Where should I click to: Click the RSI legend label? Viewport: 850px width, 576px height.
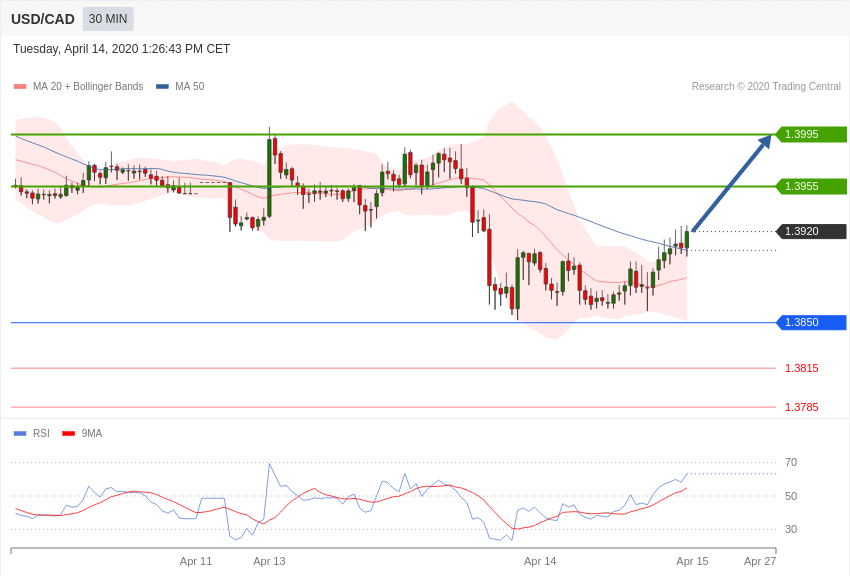tap(41, 433)
